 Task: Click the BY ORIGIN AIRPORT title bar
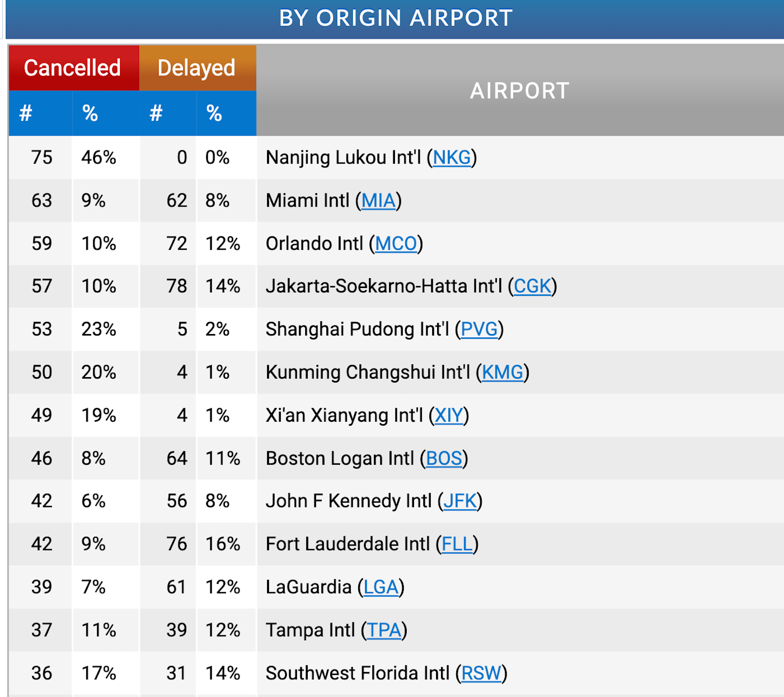(x=395, y=18)
